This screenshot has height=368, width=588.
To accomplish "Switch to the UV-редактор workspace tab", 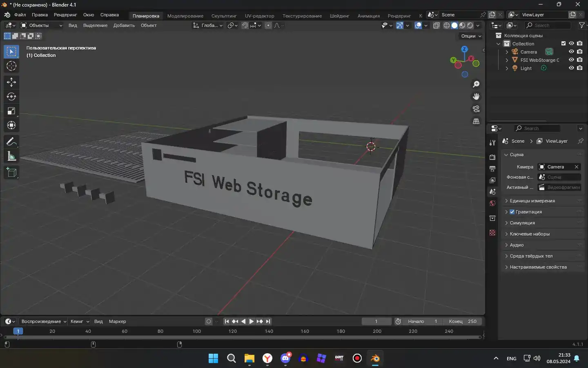I will click(x=259, y=16).
